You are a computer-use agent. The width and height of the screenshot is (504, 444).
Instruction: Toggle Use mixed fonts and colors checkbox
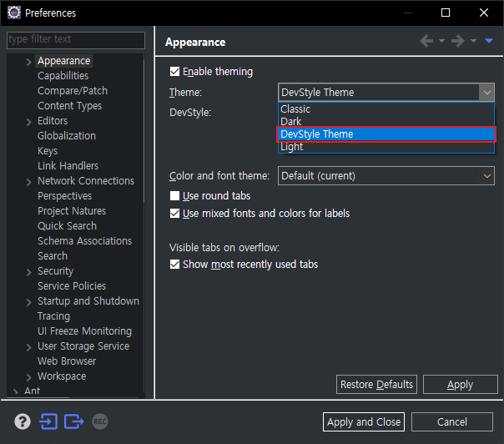click(174, 213)
